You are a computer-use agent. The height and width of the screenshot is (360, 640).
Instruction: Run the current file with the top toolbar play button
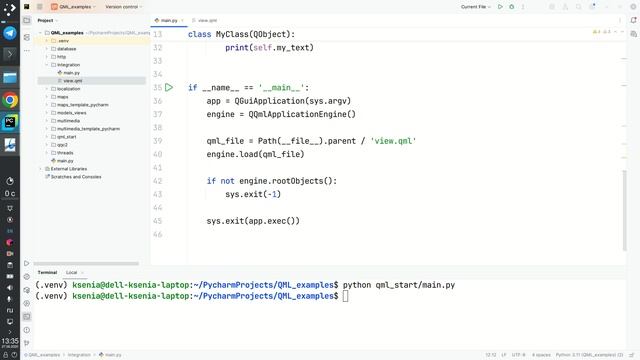click(500, 7)
